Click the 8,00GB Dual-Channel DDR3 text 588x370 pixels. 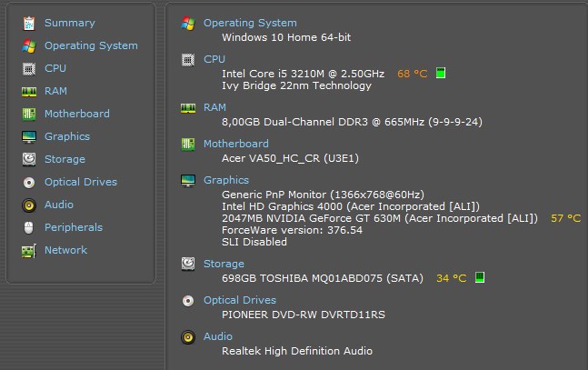tap(352, 122)
